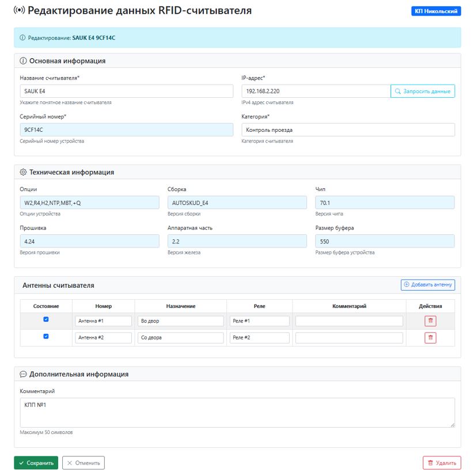The width and height of the screenshot is (474, 476).
Task: Click the speech bubble icon beside Дополнительная информация
Action: click(x=22, y=374)
